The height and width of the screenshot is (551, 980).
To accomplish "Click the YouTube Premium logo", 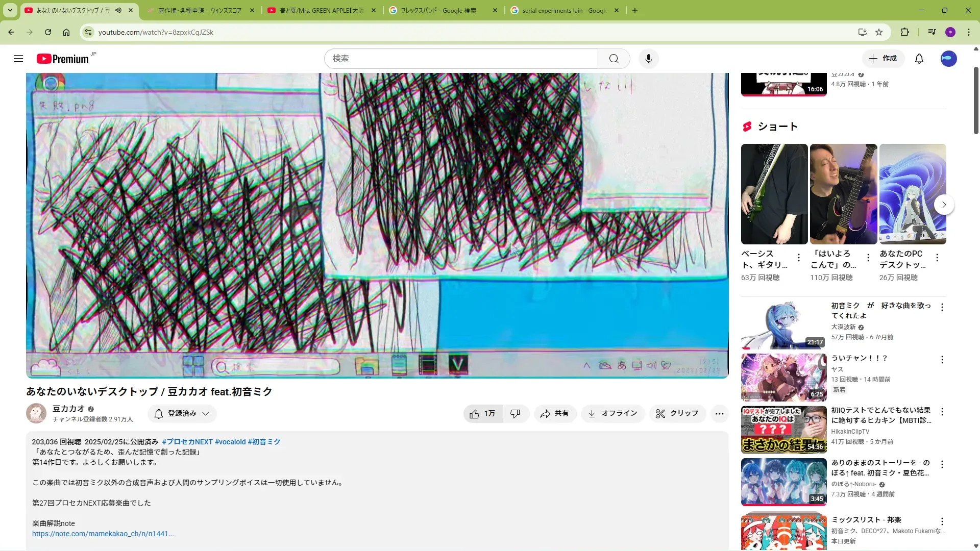I will (63, 59).
